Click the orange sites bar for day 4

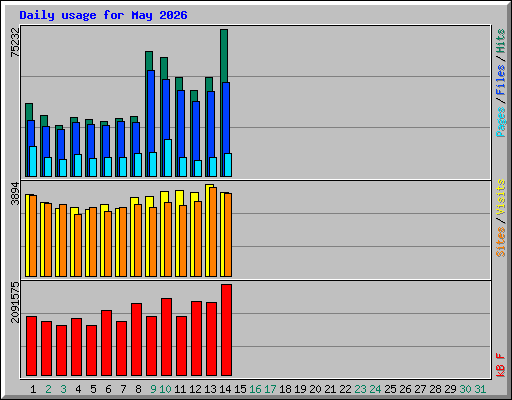pos(78,245)
